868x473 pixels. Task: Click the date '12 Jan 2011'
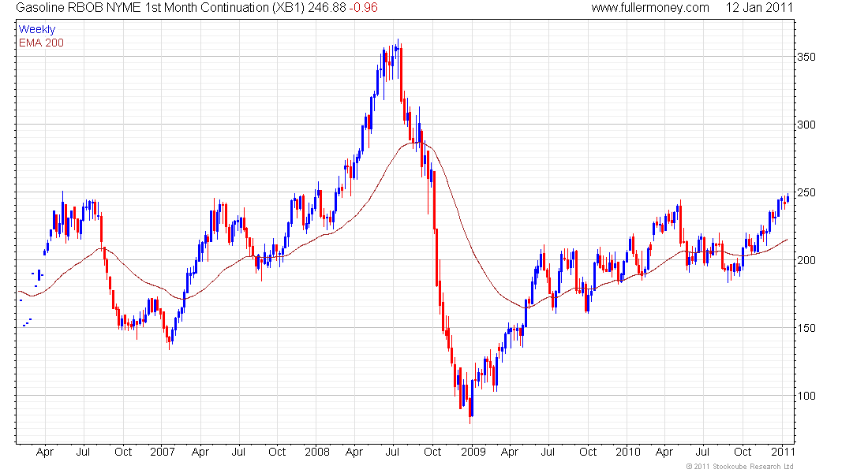point(759,8)
